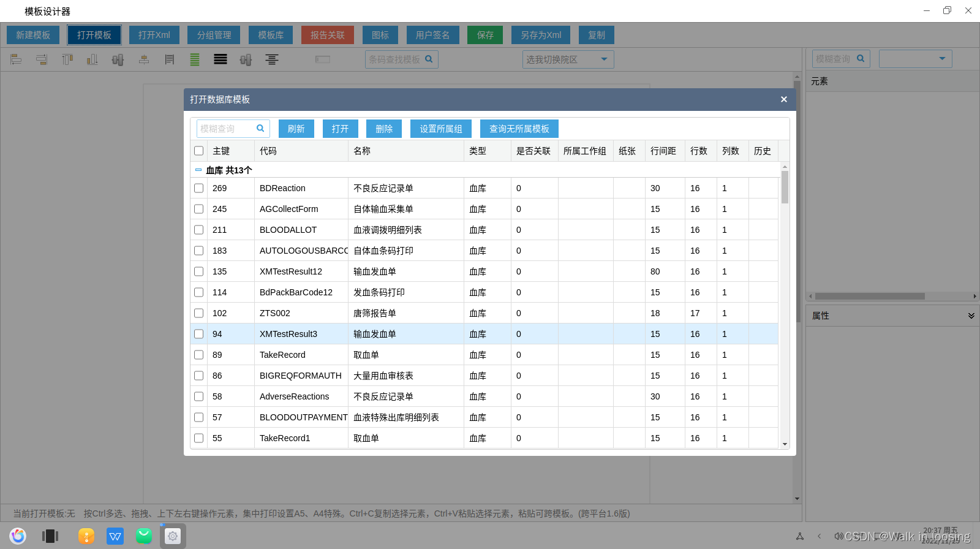Screen dimensions: 980x549
Task: Click dialog table scroll-down arrow
Action: click(785, 444)
